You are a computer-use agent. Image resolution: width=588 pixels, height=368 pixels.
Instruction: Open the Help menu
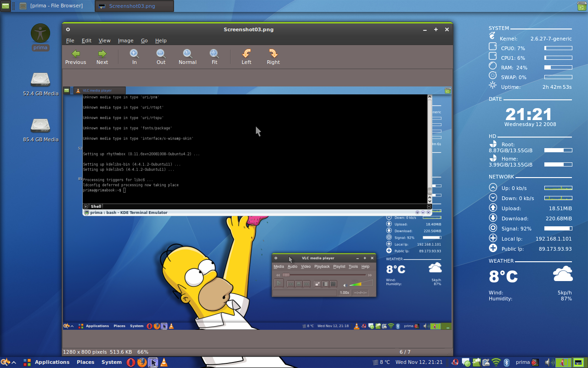[161, 40]
